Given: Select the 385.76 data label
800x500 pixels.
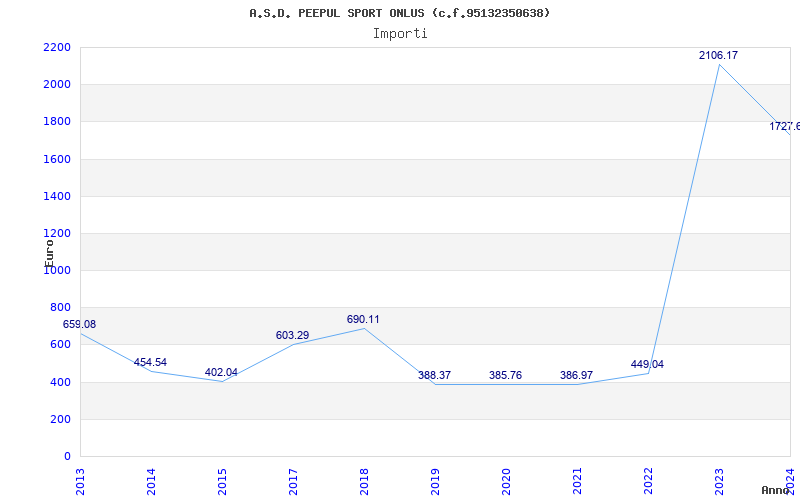Looking at the screenshot, I should (x=505, y=375).
